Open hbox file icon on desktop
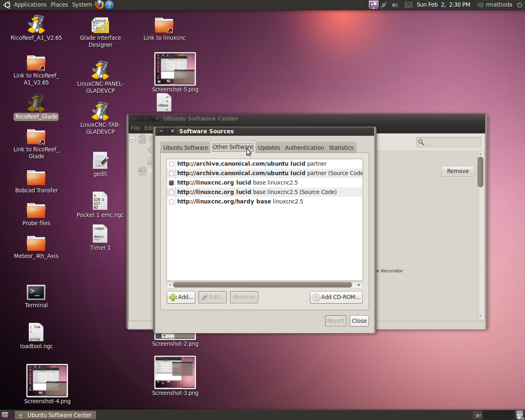525x420 pixels. tap(164, 103)
